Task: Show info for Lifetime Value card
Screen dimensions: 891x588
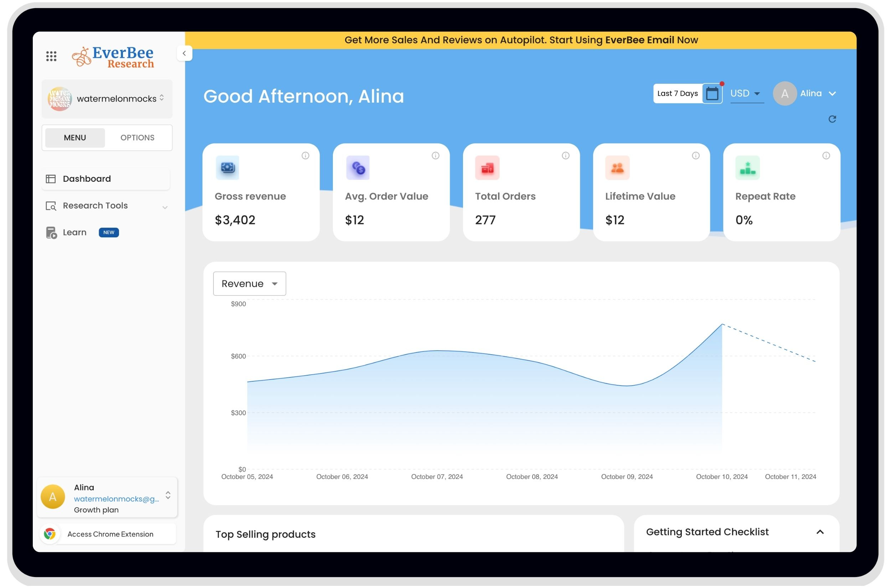Action: coord(696,156)
